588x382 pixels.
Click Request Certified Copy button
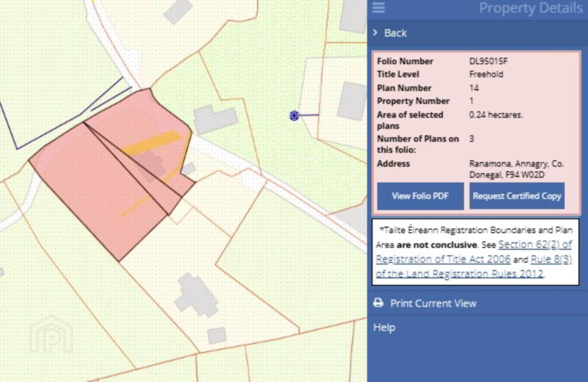point(517,196)
